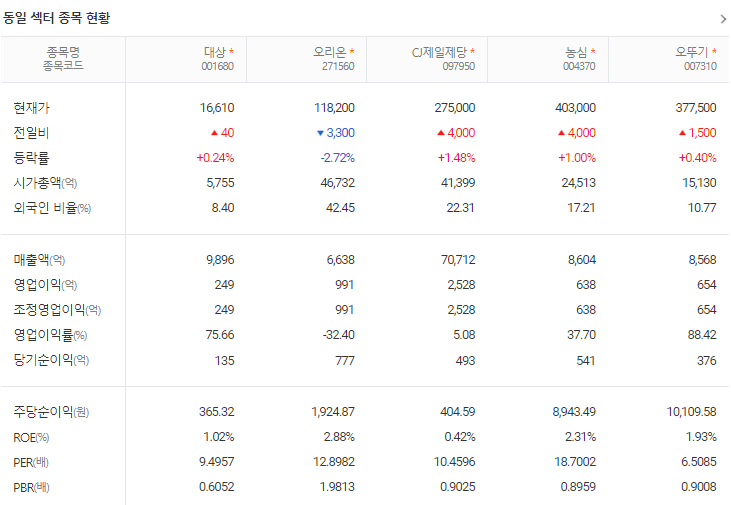
Task: Click foreign ratio value 10.77
Action: pos(702,208)
